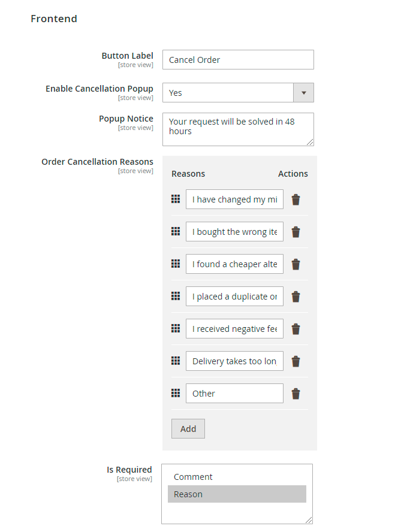Click into the Popup Notice textarea
Viewport: 410px width, 532px height.
tap(238, 129)
